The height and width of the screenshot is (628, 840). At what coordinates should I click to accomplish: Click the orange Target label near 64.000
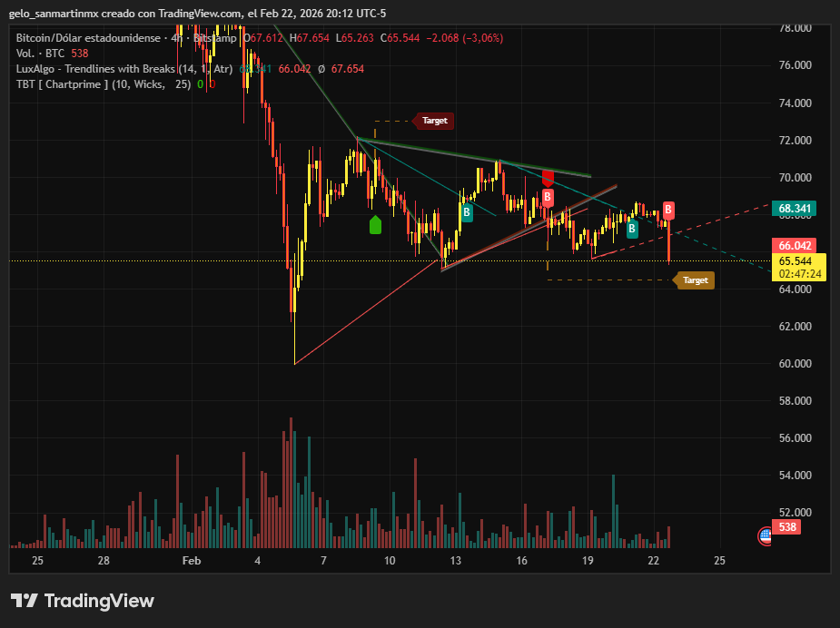[695, 280]
